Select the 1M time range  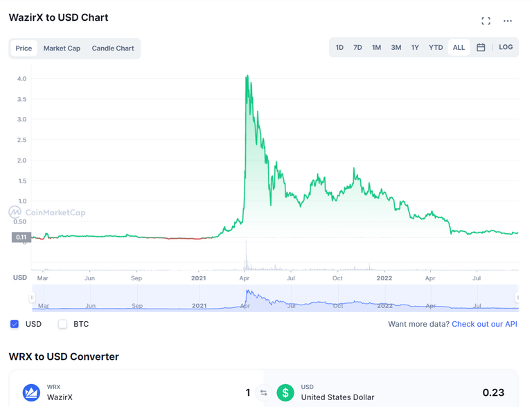(376, 48)
